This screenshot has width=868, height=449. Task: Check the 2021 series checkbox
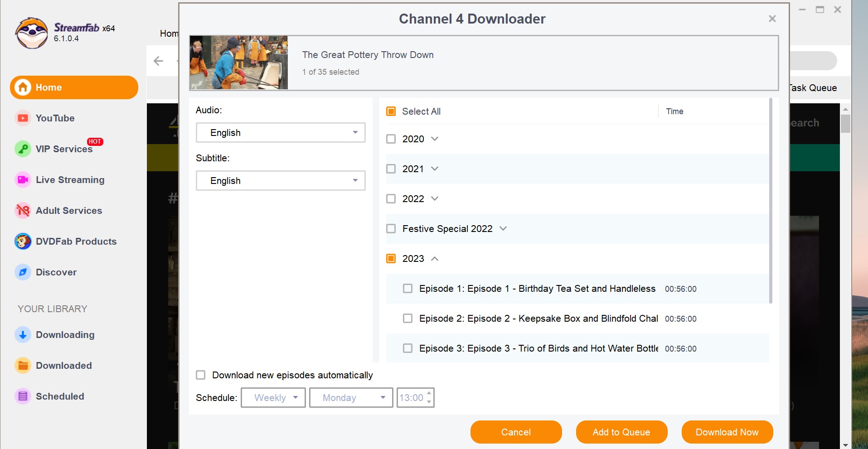(x=391, y=169)
